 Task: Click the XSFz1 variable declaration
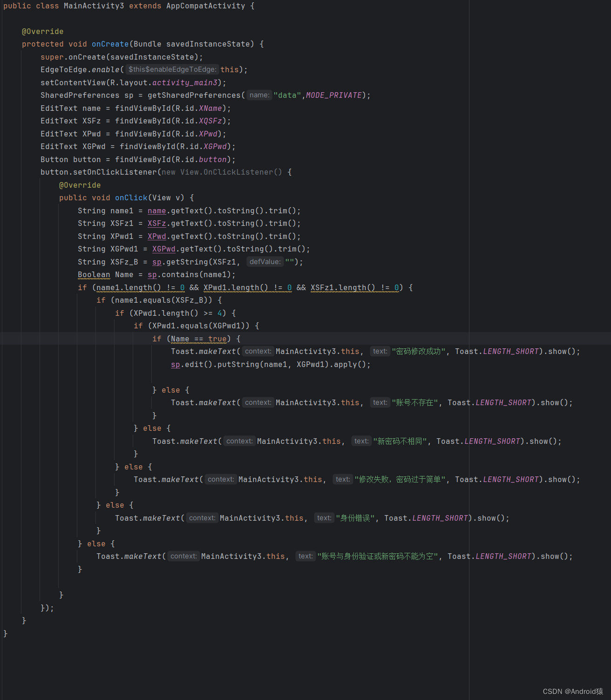pos(122,224)
